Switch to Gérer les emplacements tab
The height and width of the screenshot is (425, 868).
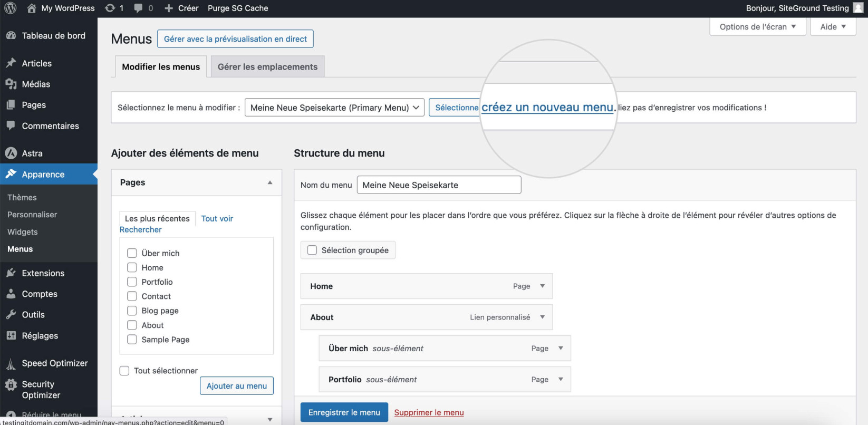point(267,66)
